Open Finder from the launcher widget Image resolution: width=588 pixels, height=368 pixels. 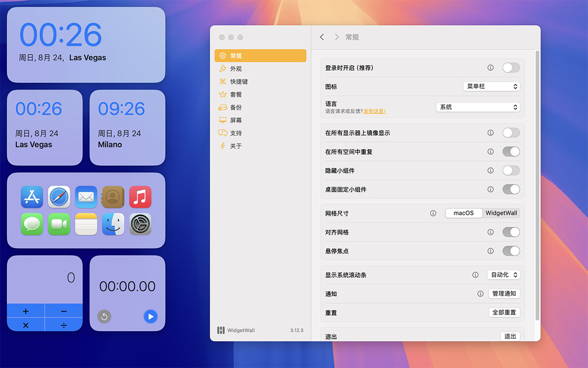[113, 224]
